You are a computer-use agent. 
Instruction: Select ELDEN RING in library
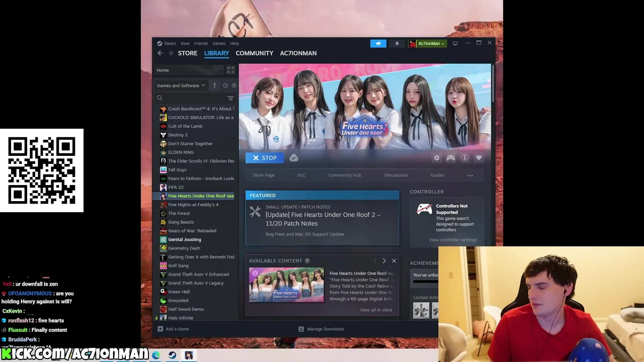click(x=181, y=152)
